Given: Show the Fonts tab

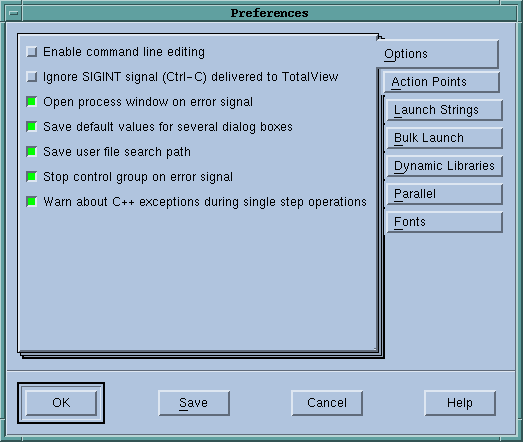Looking at the screenshot, I should tap(444, 222).
